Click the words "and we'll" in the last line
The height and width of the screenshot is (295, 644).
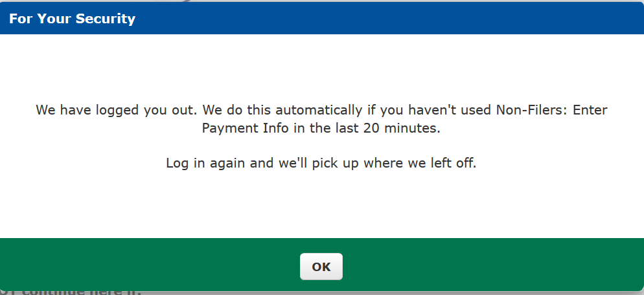(x=274, y=163)
